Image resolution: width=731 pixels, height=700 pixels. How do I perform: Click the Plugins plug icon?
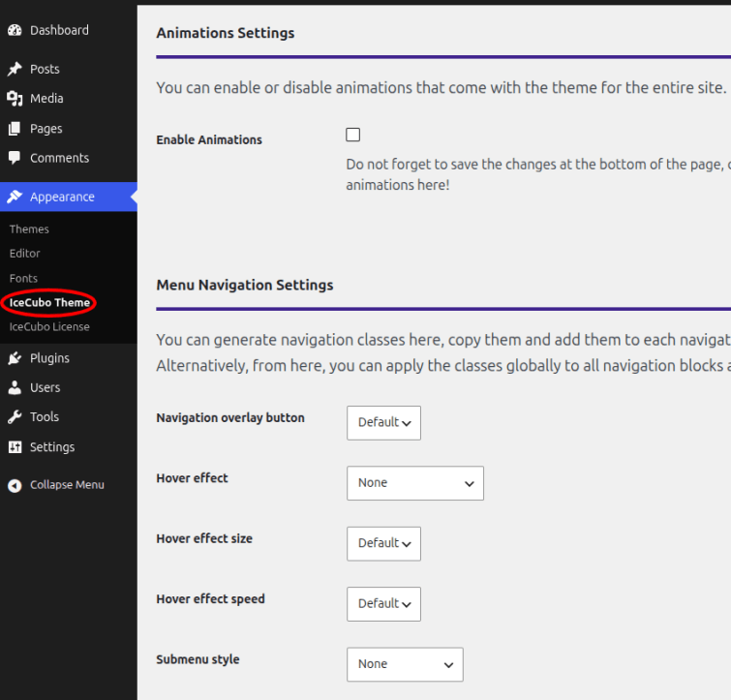(15, 358)
